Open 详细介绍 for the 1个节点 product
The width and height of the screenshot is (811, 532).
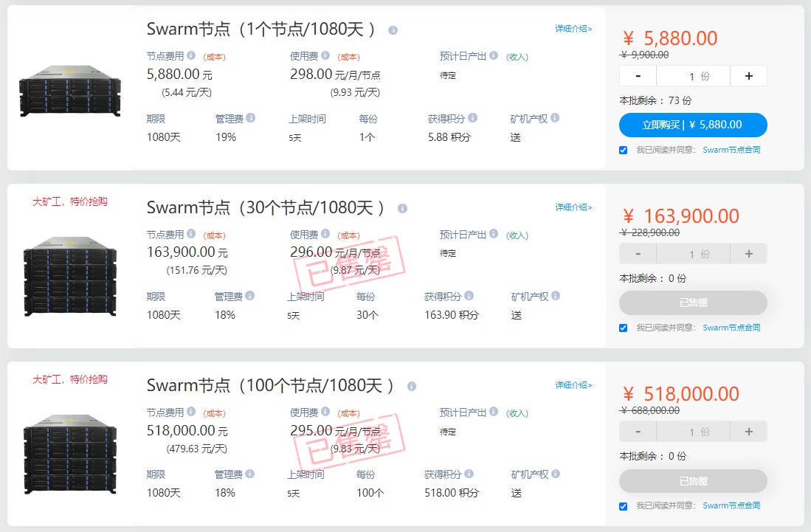573,29
